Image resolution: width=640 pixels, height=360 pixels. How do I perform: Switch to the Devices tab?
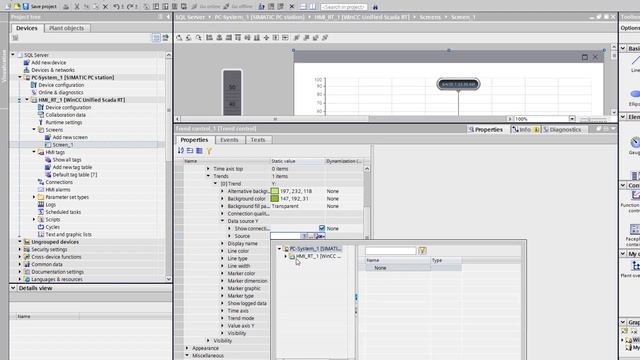pos(27,28)
